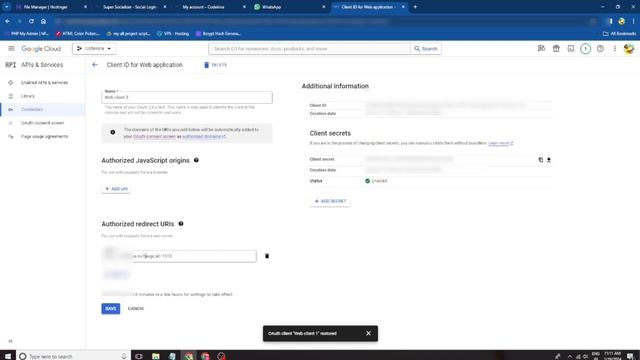Show hidden system tray icons chevron
The height and width of the screenshot is (360, 640).
570,356
